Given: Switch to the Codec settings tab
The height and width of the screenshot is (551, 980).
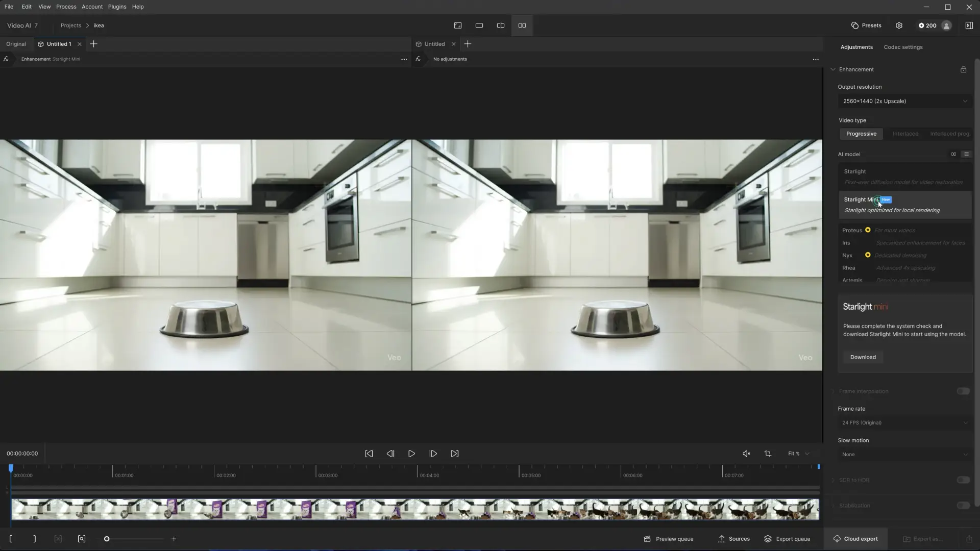Looking at the screenshot, I should [x=902, y=47].
